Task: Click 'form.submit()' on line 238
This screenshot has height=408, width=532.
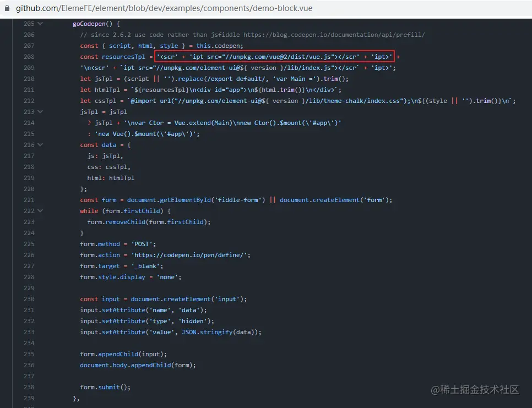Action: point(104,387)
